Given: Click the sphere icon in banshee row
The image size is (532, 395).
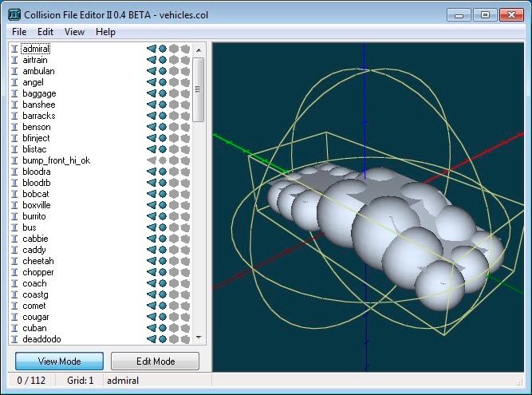Looking at the screenshot, I should click(x=163, y=105).
